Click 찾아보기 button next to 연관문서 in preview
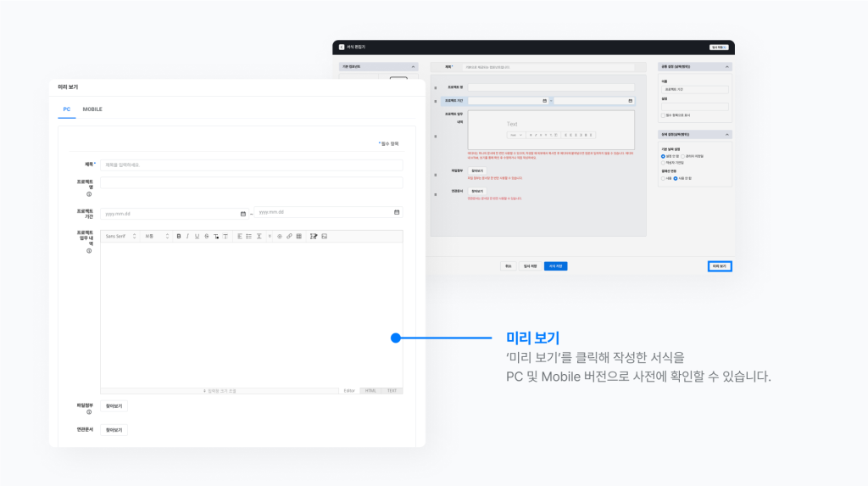Viewport: 868px width, 486px height. [x=114, y=430]
